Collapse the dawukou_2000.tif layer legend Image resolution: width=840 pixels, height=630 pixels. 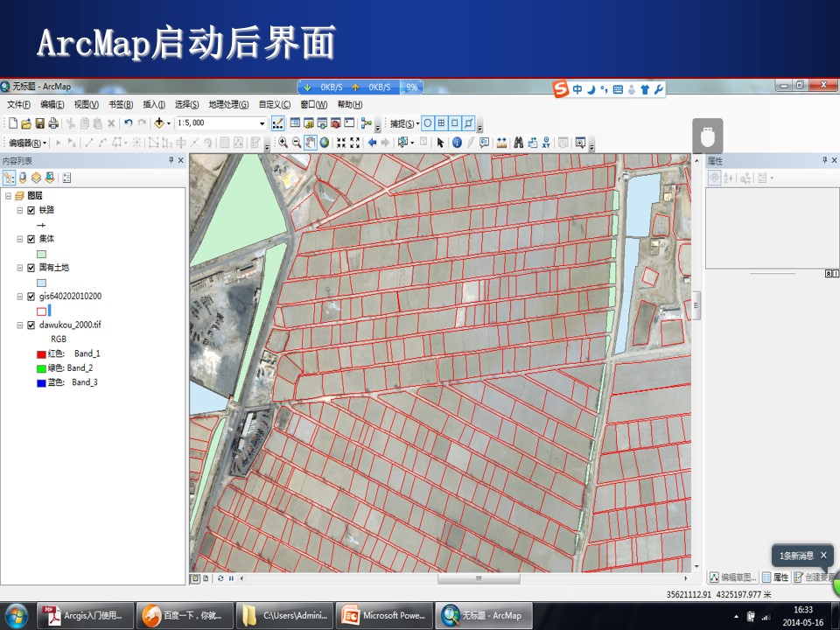pos(20,325)
